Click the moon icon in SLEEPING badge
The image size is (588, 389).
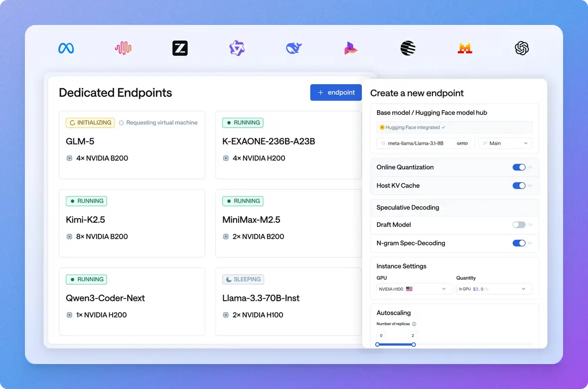tap(229, 279)
